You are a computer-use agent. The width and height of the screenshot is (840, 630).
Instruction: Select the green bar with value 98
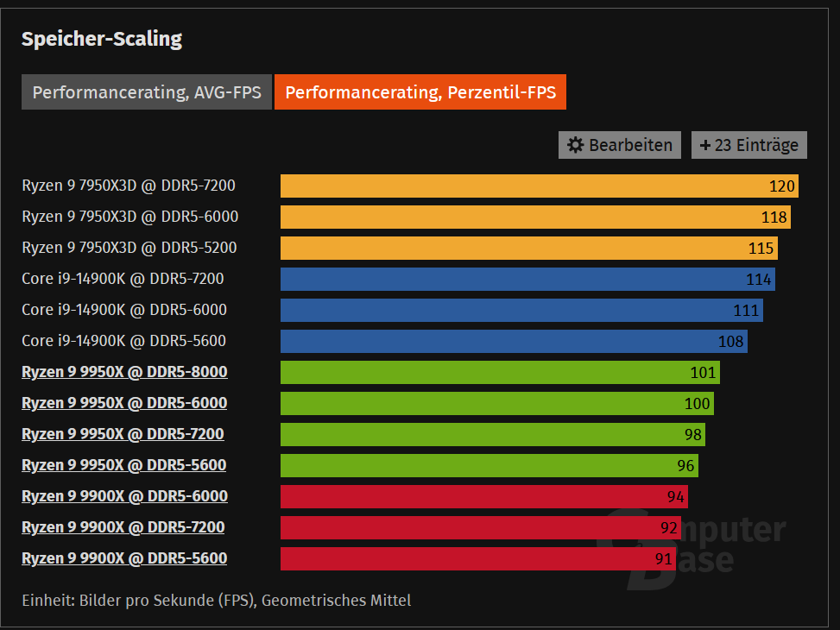click(x=493, y=434)
